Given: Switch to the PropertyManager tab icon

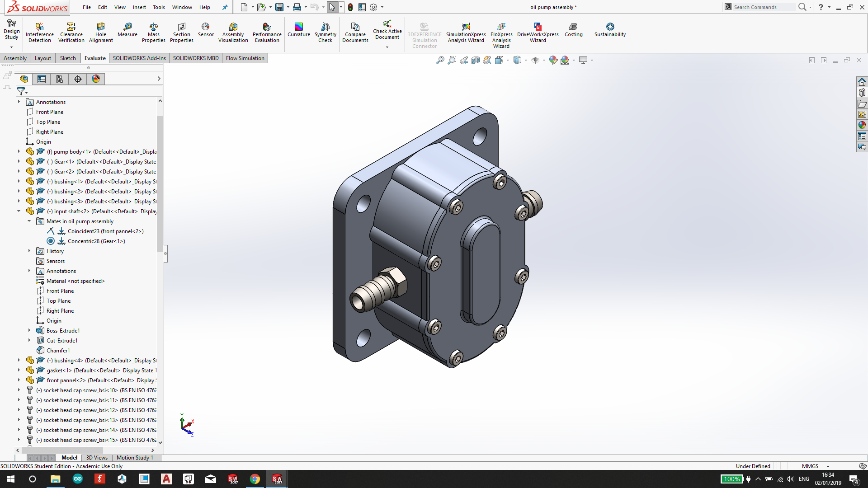Looking at the screenshot, I should pos(42,79).
